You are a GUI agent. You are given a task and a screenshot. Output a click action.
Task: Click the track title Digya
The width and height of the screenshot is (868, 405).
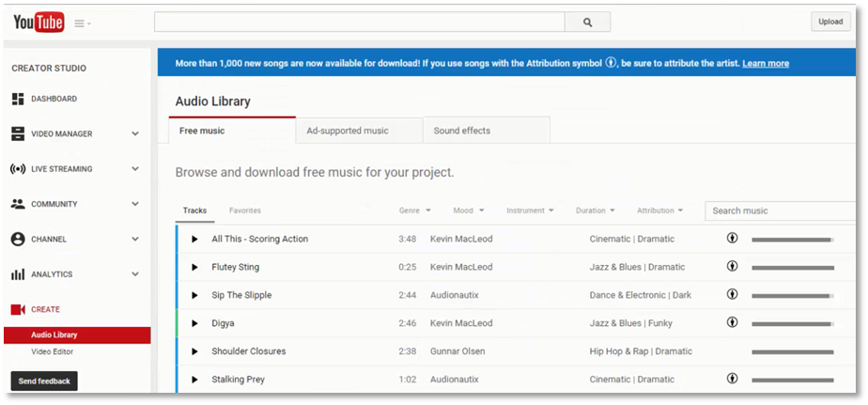click(223, 323)
